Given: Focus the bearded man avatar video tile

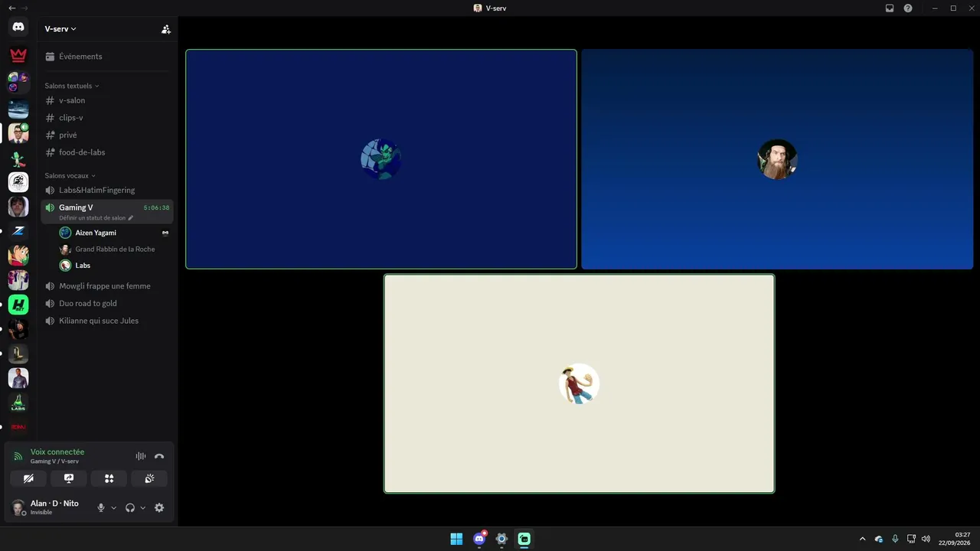Looking at the screenshot, I should (x=777, y=159).
